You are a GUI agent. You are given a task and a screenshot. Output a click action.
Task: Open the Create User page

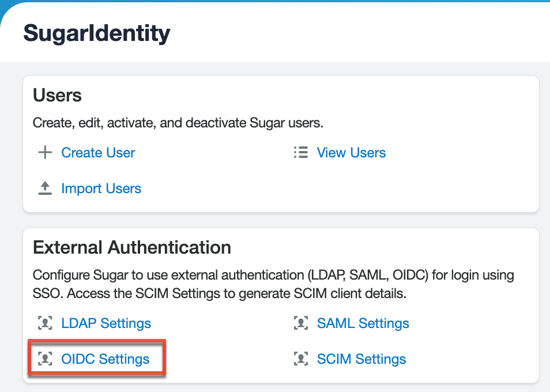pos(97,152)
